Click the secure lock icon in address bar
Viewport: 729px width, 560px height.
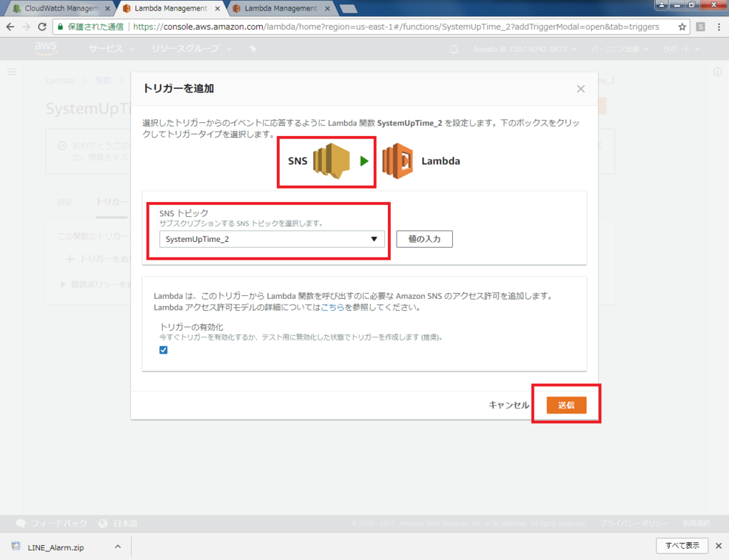coord(60,27)
